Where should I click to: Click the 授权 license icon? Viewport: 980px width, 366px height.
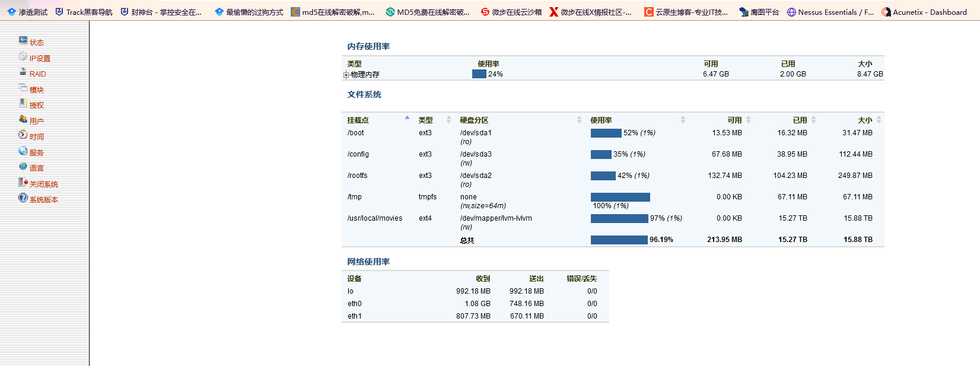23,103
